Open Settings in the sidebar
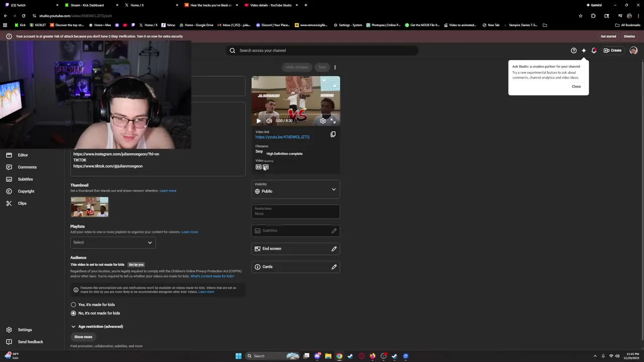Viewport: 644px width, 362px height. click(32, 330)
